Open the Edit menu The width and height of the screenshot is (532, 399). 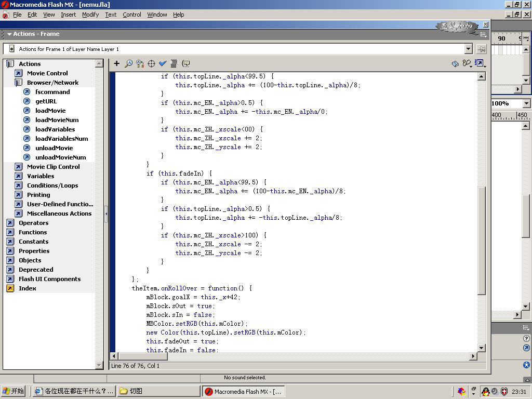pos(32,15)
